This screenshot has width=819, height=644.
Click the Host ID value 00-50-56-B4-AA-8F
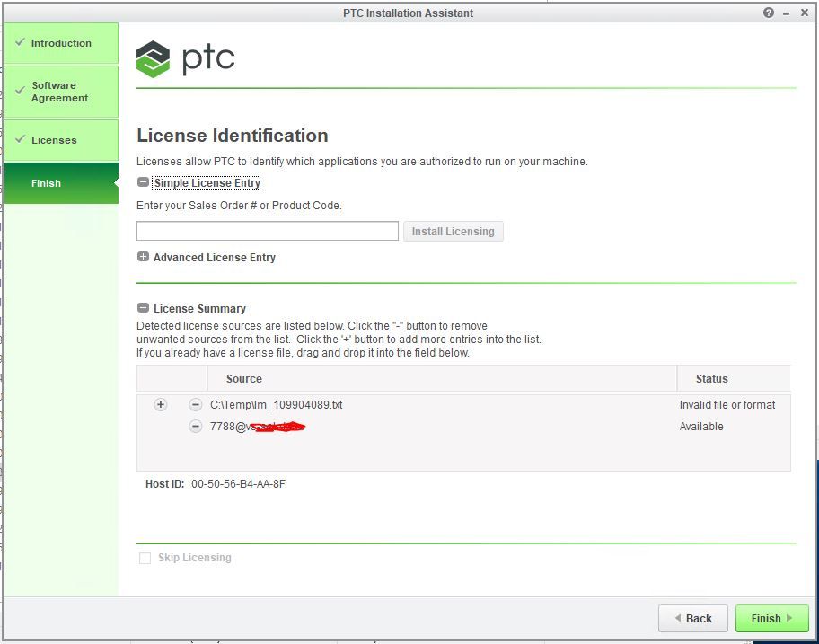238,483
